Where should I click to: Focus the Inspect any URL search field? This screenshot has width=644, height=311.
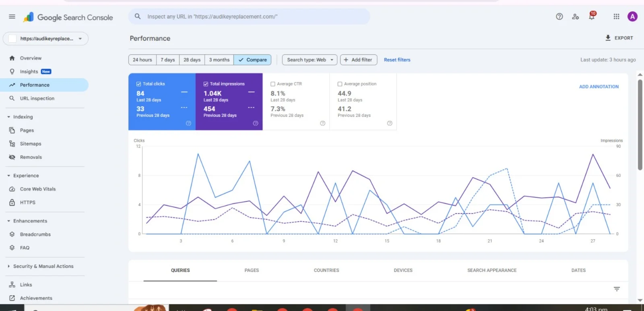coord(250,17)
